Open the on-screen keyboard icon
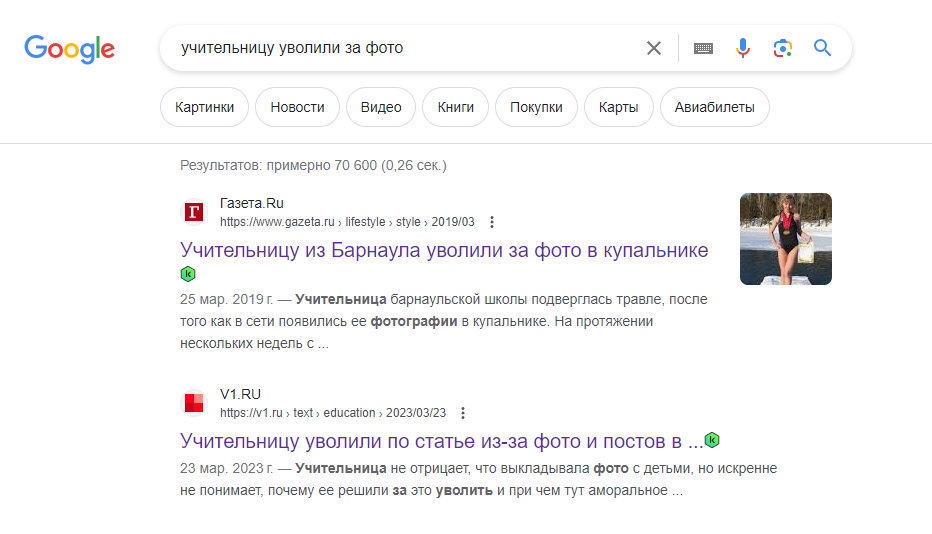The width and height of the screenshot is (932, 534). 703,48
